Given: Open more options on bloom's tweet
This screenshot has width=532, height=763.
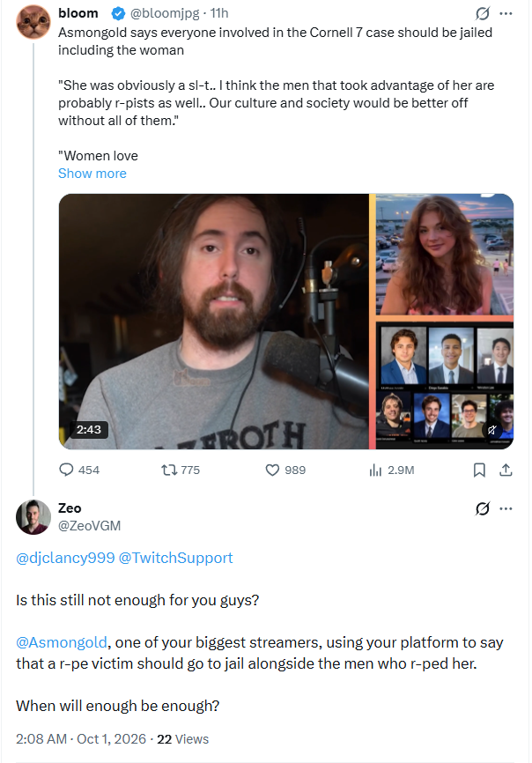Looking at the screenshot, I should pyautogui.click(x=506, y=13).
